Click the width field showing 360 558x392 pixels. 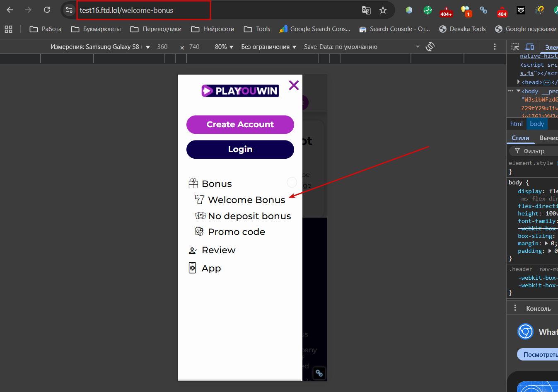162,47
